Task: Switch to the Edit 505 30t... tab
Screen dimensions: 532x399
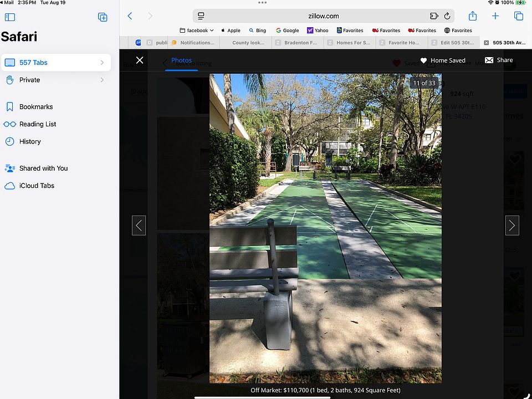Action: 454,43
